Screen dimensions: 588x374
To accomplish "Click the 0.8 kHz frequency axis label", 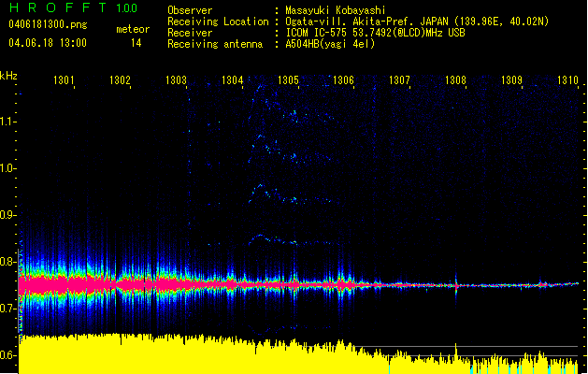I will tap(7, 262).
